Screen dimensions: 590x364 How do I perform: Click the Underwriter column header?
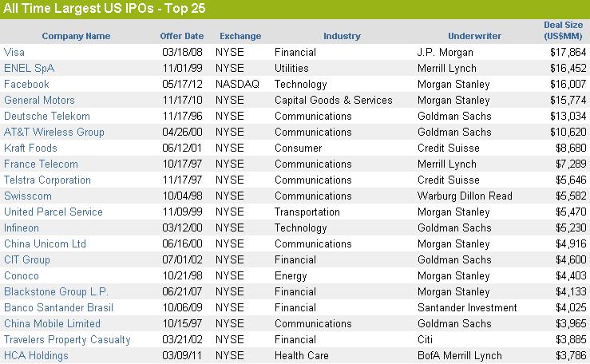pos(474,36)
